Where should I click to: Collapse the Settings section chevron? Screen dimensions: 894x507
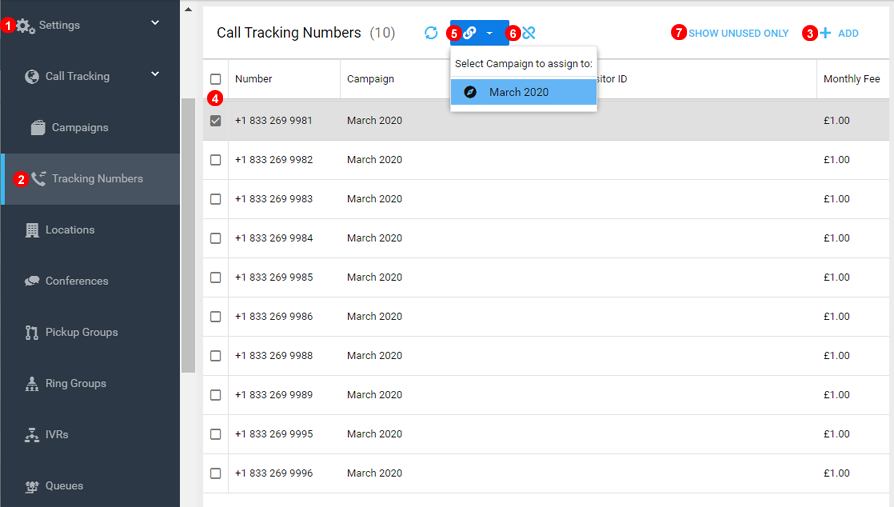pyautogui.click(x=155, y=23)
